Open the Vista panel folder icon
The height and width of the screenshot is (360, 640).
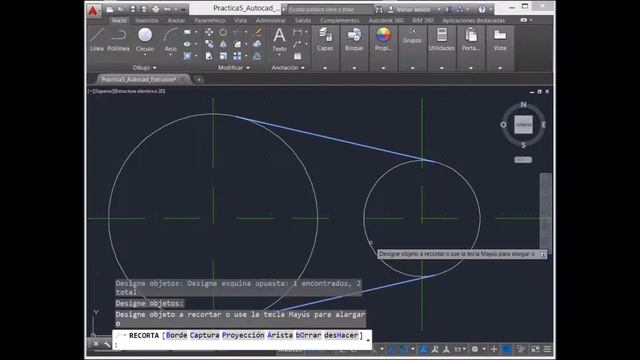tap(500, 40)
